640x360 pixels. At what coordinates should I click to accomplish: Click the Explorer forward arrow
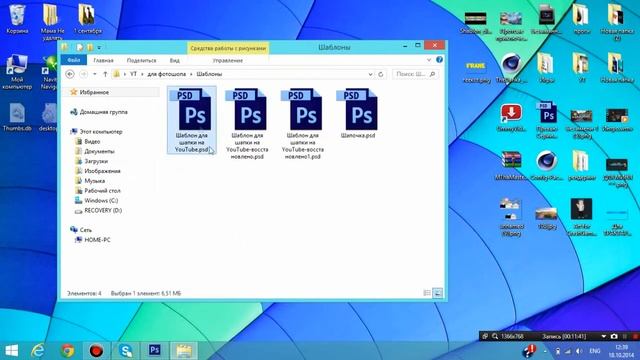tap(84, 74)
